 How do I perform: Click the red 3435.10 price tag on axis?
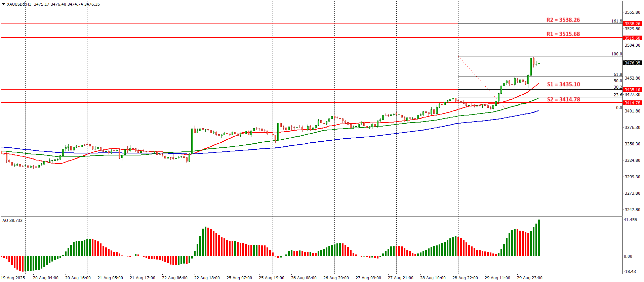coord(632,90)
